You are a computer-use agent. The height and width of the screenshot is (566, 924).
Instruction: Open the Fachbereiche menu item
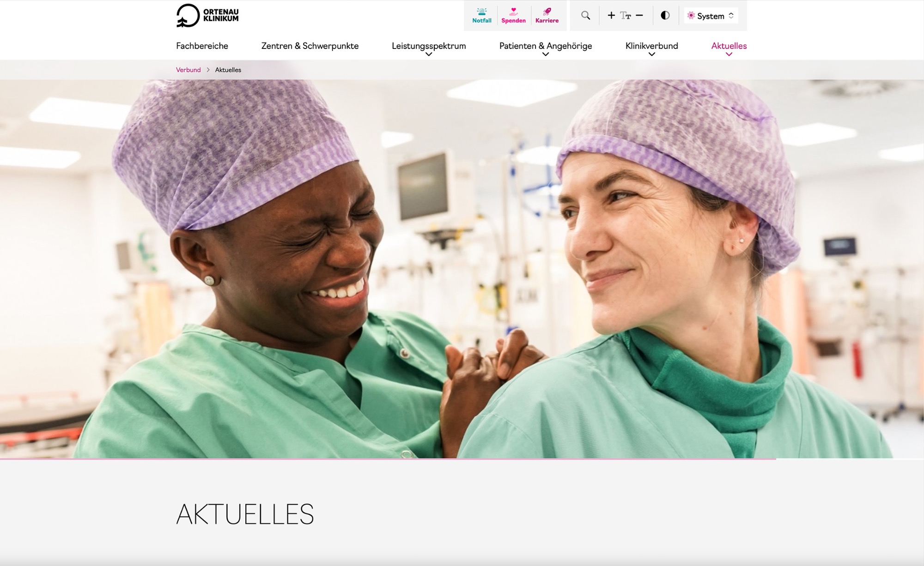(x=202, y=46)
